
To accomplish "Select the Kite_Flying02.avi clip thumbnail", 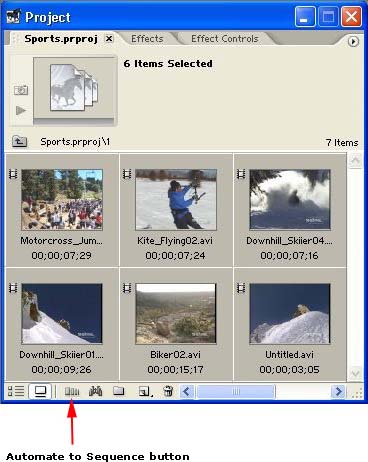I will click(176, 199).
